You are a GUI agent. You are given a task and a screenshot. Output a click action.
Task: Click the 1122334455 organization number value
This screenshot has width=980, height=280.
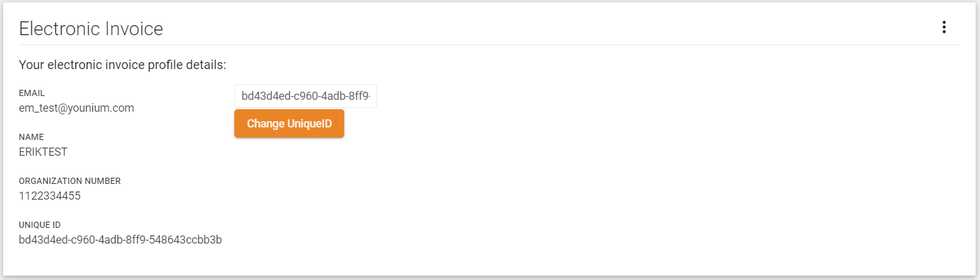tap(50, 196)
